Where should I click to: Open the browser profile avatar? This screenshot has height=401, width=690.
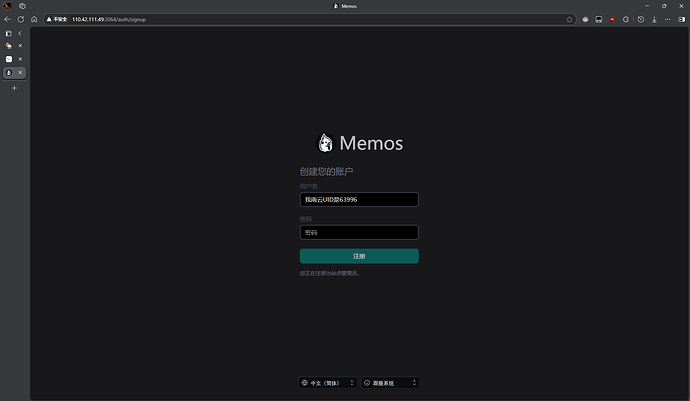(x=7, y=6)
